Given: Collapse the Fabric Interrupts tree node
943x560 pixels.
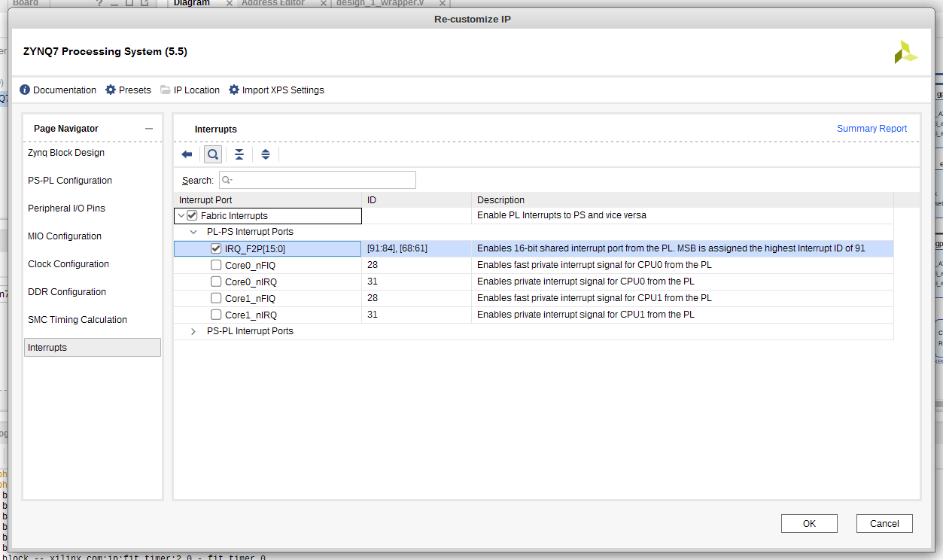Looking at the screenshot, I should click(x=181, y=215).
